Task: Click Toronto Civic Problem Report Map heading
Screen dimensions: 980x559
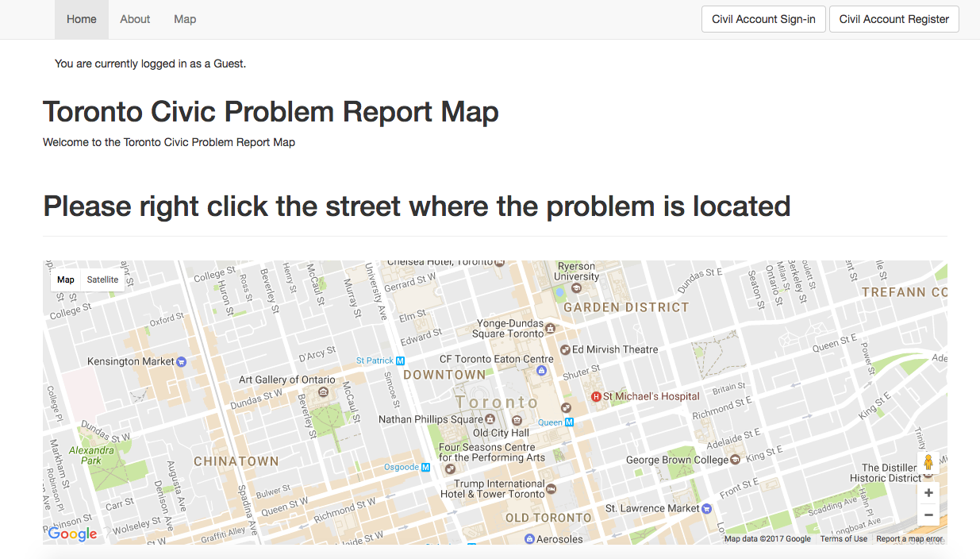Action: (271, 112)
